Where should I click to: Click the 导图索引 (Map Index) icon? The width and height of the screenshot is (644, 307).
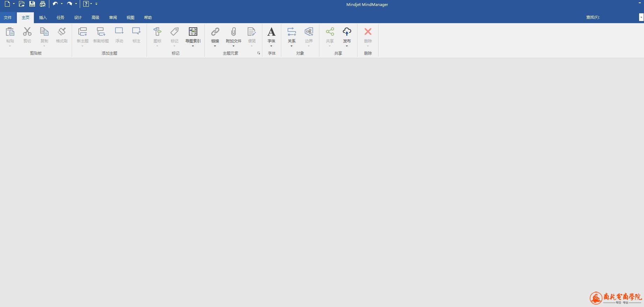[x=193, y=32]
